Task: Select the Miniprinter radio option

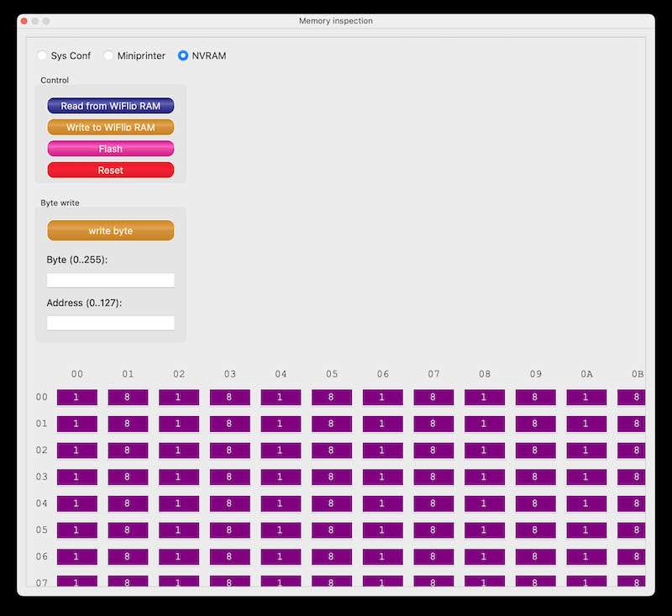Action: [x=108, y=55]
